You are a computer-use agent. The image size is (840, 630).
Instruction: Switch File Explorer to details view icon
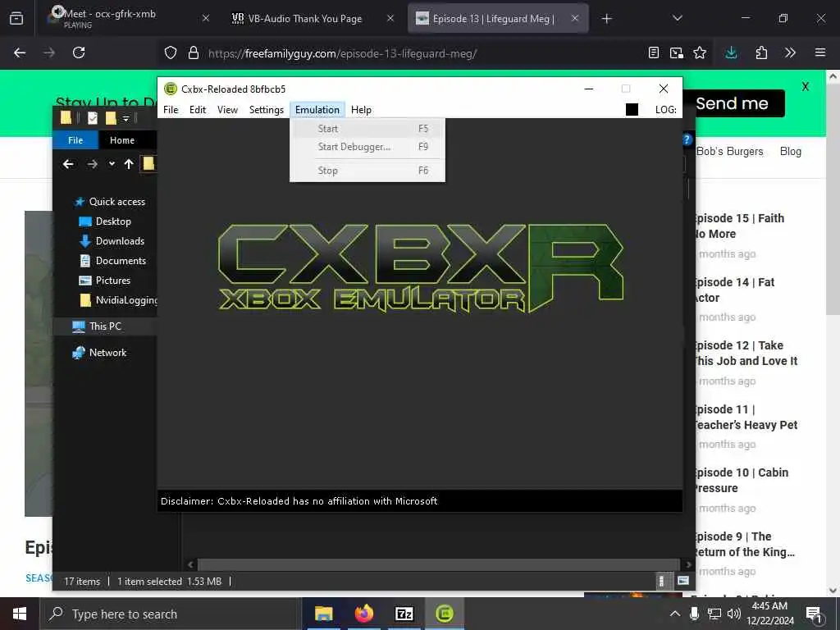(x=662, y=582)
